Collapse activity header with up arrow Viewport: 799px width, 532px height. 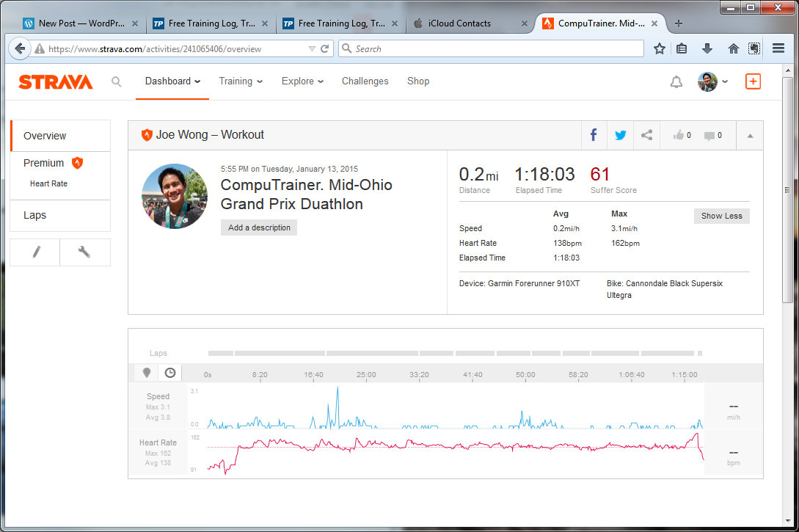(750, 135)
